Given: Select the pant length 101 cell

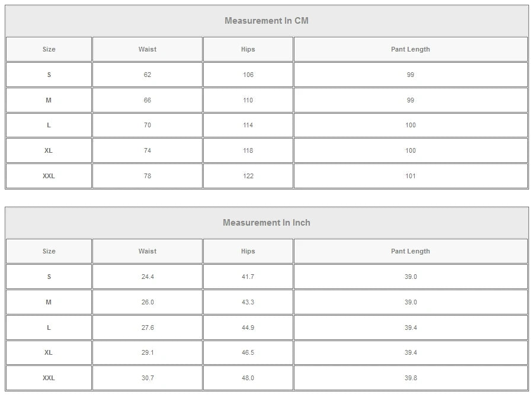Looking at the screenshot, I should (411, 176).
